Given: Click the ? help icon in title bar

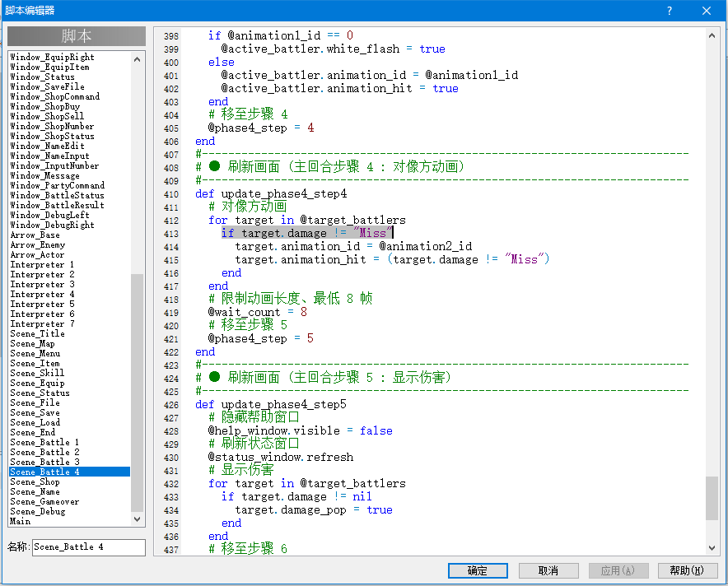Looking at the screenshot, I should (669, 11).
